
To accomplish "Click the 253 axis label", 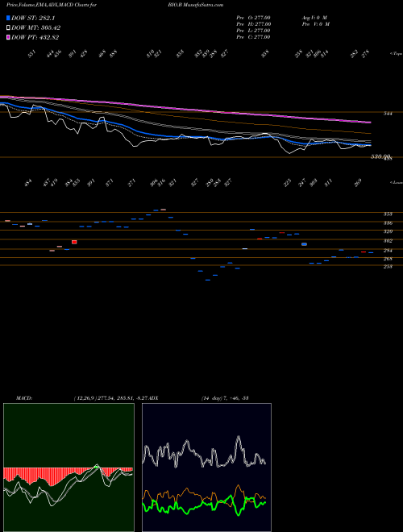I will pyautogui.click(x=388, y=267).
